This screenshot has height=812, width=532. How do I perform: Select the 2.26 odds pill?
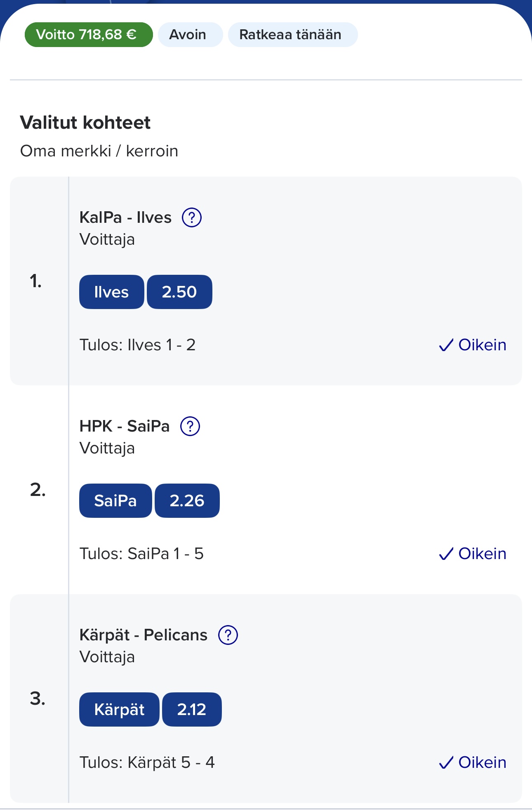pyautogui.click(x=187, y=500)
